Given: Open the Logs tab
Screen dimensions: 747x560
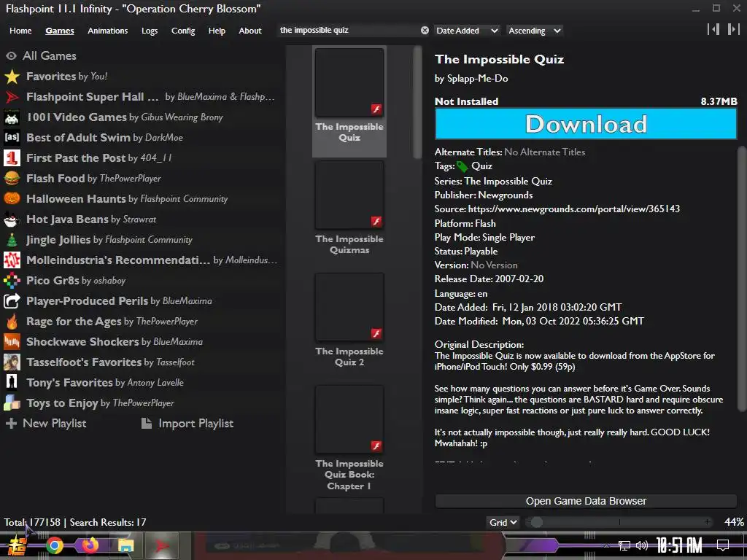Looking at the screenshot, I should (150, 31).
